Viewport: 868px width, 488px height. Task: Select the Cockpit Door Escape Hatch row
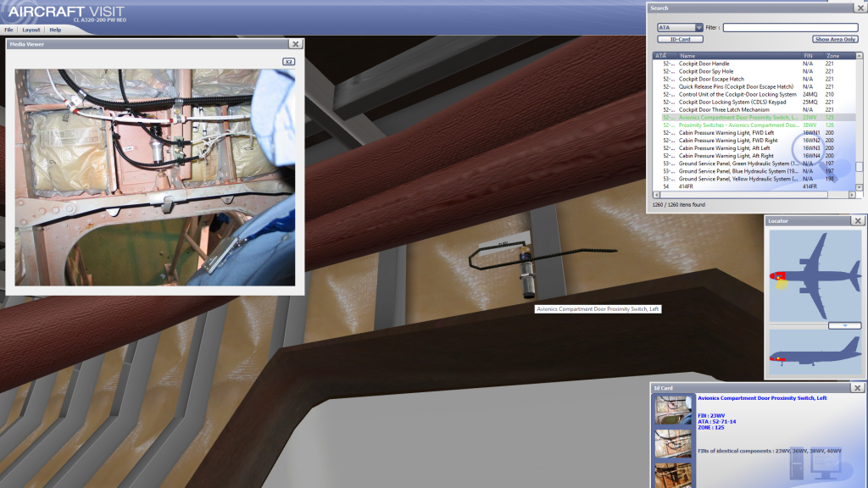(x=754, y=79)
